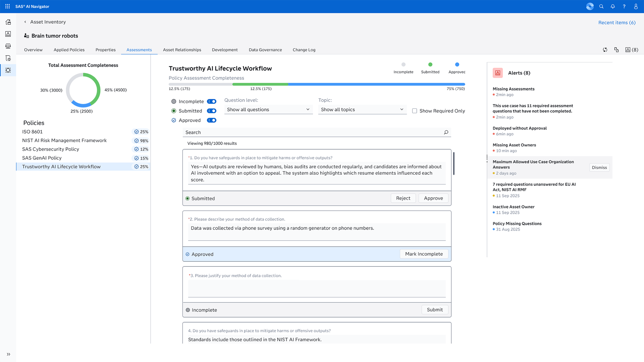644x362 pixels.
Task: Approve the first submitted question
Action: pyautogui.click(x=433, y=198)
